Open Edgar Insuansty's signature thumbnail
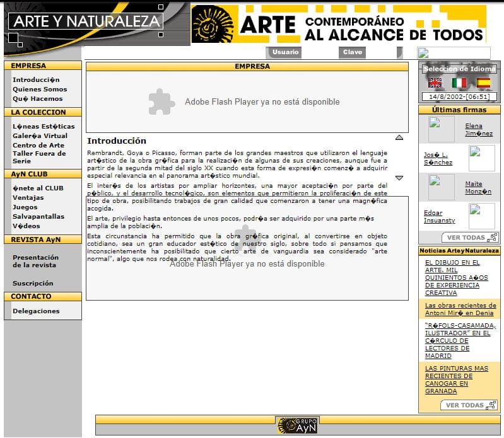Screen dimensions: 504x438 (481, 216)
